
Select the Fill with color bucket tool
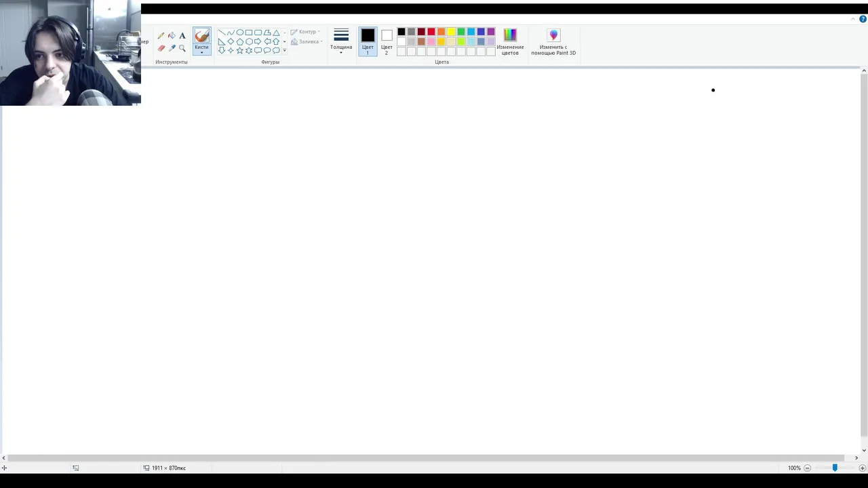point(172,35)
